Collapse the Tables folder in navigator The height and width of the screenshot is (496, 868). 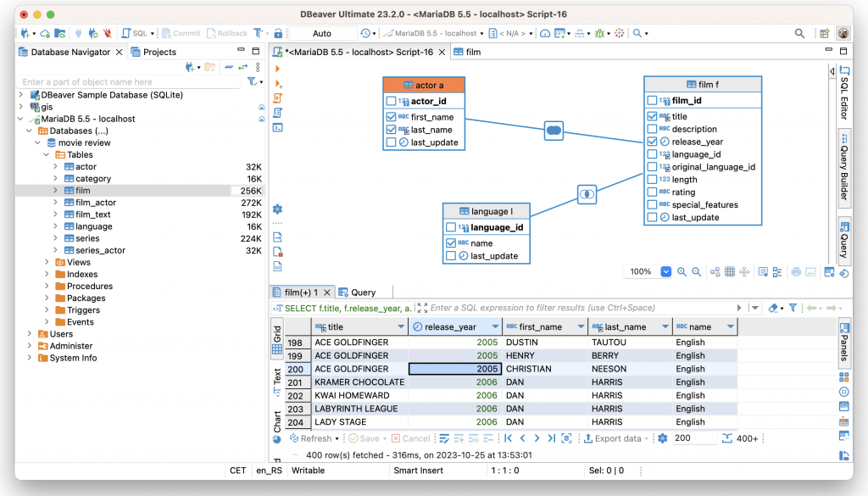[x=47, y=155]
